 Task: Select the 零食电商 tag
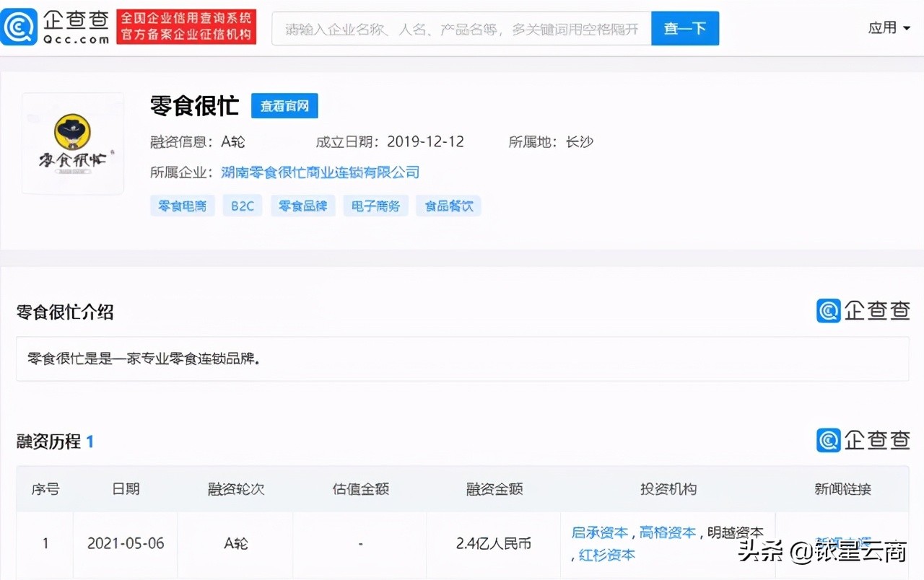pyautogui.click(x=182, y=206)
